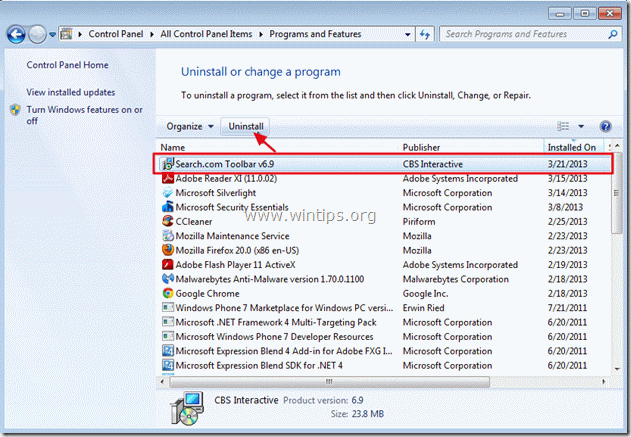This screenshot has height=437, width=631.
Task: Click the Adobe Reader XI program icon
Action: click(167, 178)
